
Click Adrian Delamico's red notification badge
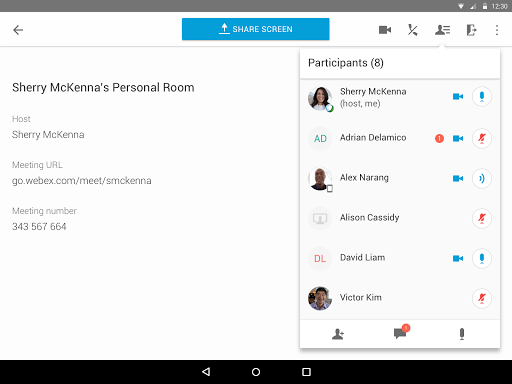(439, 138)
